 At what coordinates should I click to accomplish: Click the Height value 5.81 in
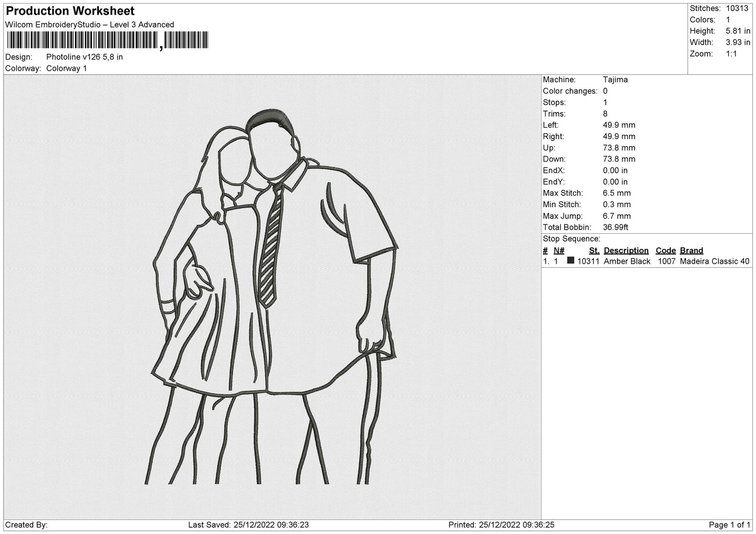738,31
